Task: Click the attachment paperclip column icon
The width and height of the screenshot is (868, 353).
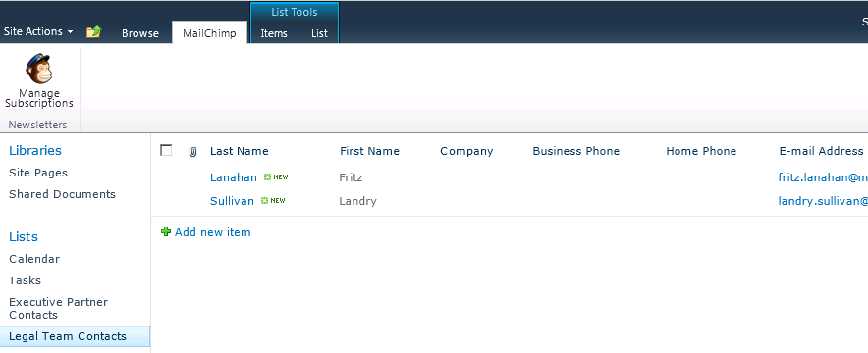Action: [x=192, y=152]
